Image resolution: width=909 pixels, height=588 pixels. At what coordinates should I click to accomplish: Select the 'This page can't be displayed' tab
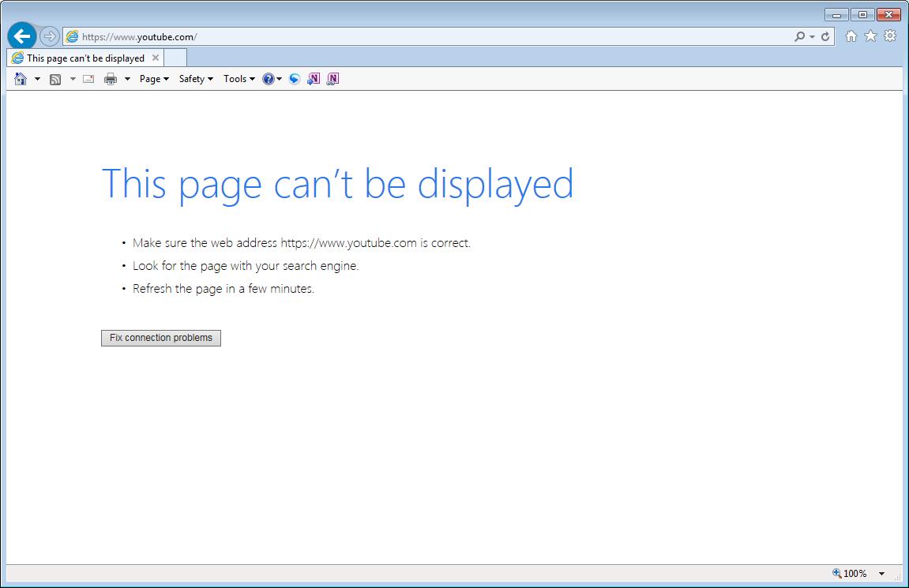85,58
